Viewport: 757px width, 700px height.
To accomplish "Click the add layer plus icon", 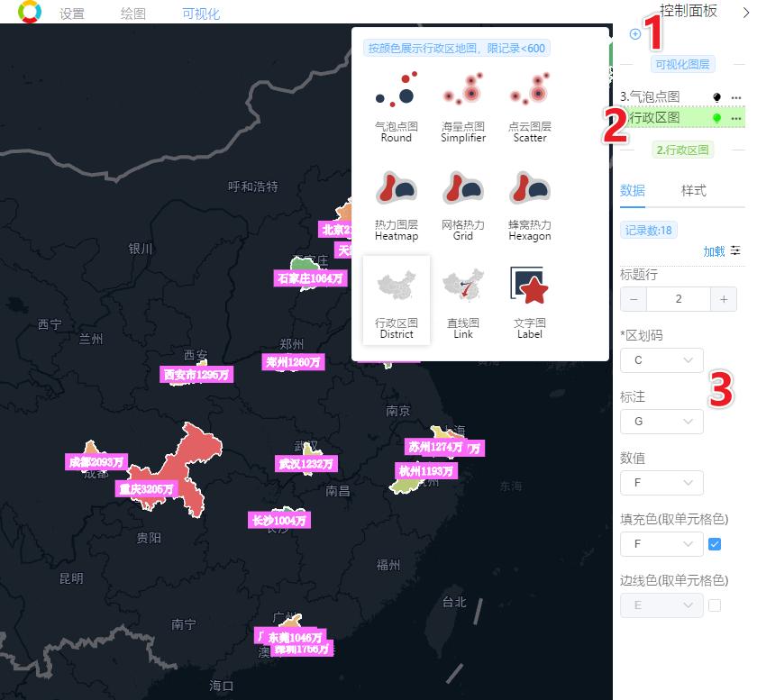I will [x=636, y=32].
